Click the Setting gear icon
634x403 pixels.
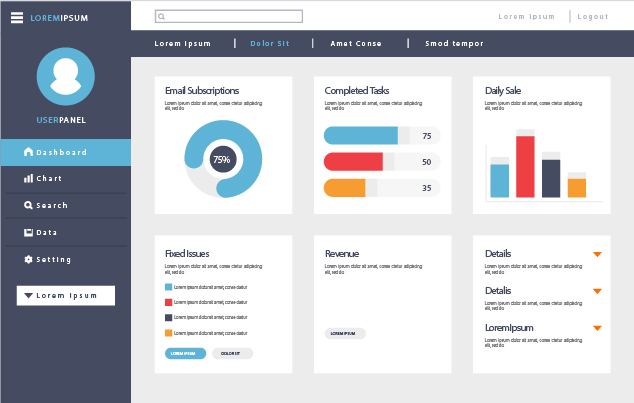(x=28, y=259)
